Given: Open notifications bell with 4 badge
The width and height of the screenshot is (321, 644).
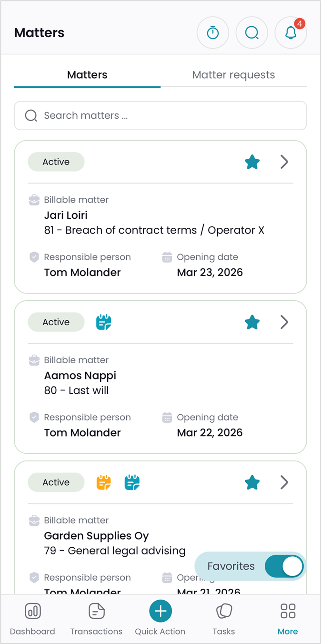Looking at the screenshot, I should 291,33.
